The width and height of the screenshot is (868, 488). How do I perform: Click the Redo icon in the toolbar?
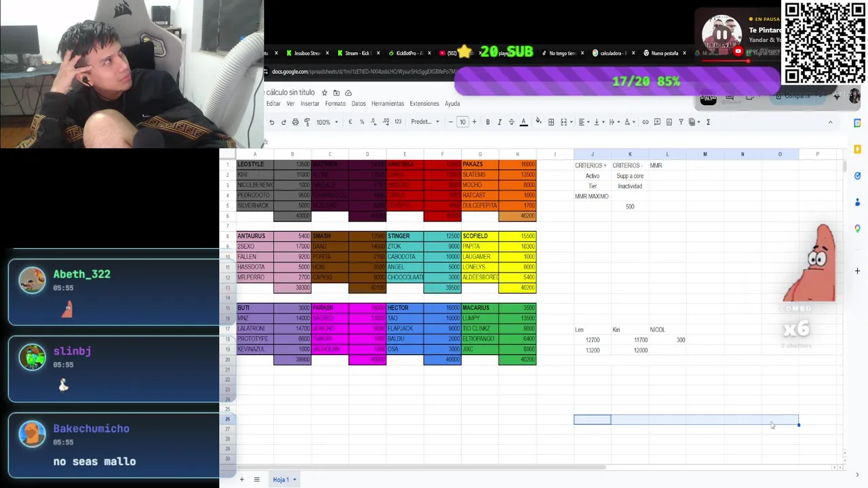[283, 122]
